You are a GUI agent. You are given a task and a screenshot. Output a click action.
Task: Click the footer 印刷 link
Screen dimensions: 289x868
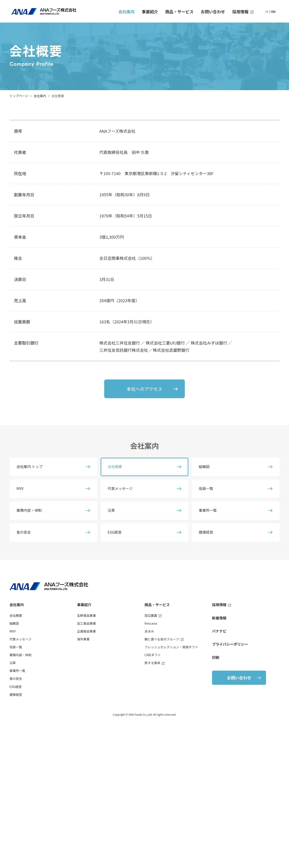point(215,657)
